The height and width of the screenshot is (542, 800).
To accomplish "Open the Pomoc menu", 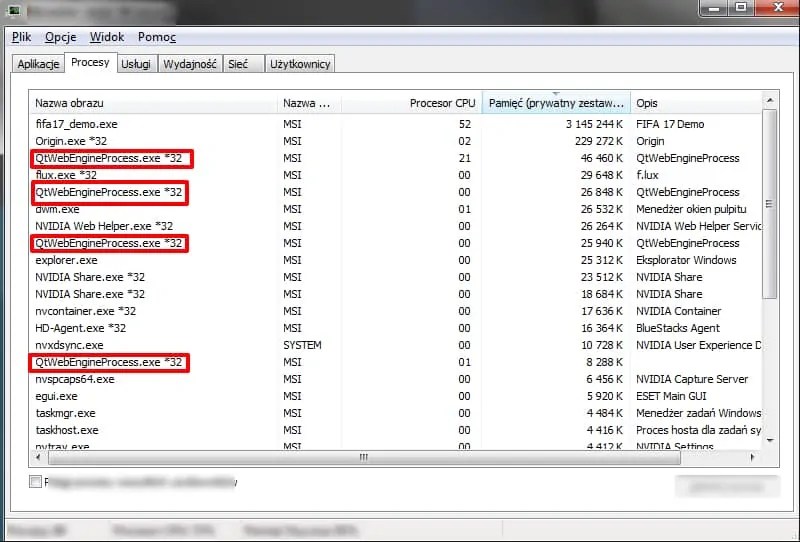I will point(157,37).
